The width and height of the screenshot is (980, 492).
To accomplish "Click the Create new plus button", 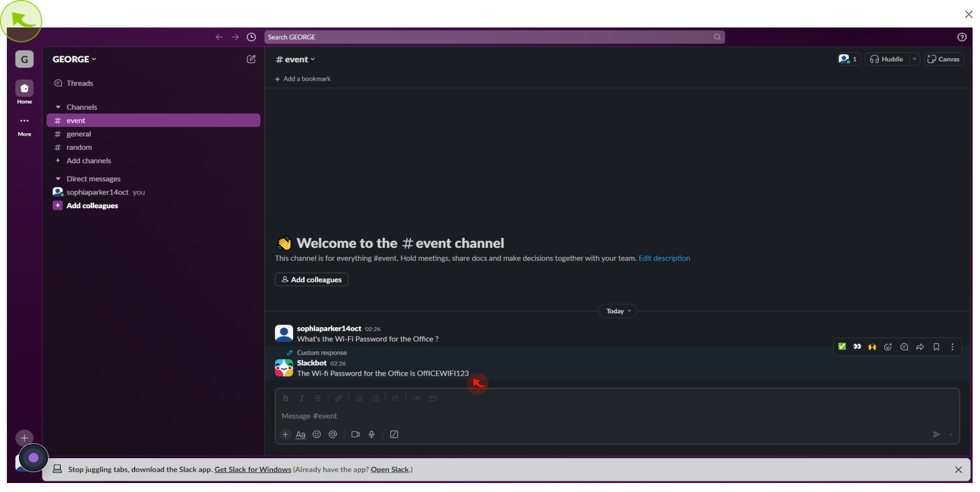I will 24,438.
